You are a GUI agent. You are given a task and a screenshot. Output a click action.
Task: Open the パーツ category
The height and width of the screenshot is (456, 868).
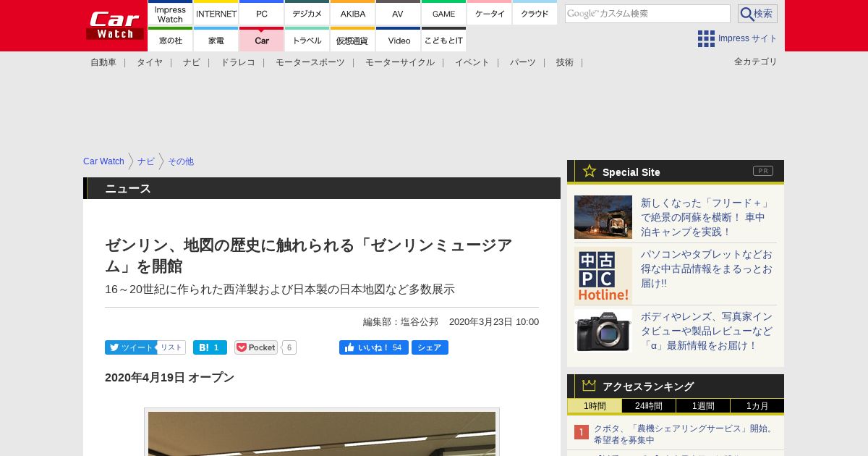click(x=523, y=62)
